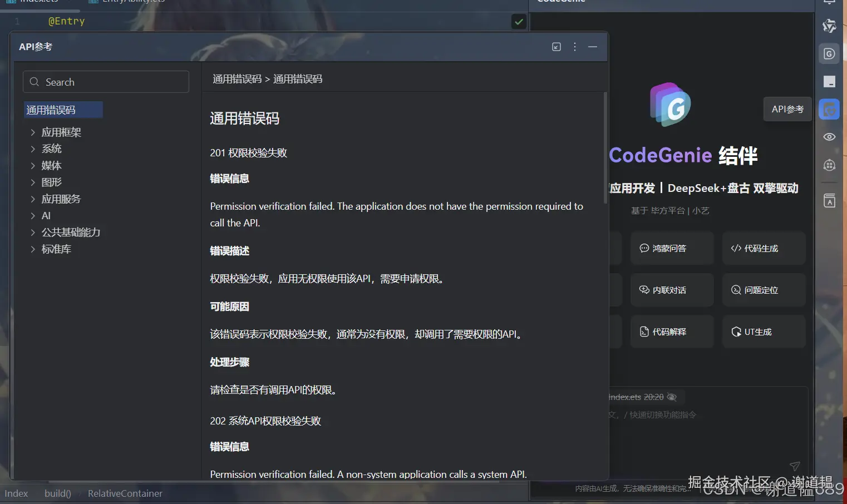This screenshot has width=847, height=504.
Task: Click the search magnifier icon
Action: [x=34, y=82]
